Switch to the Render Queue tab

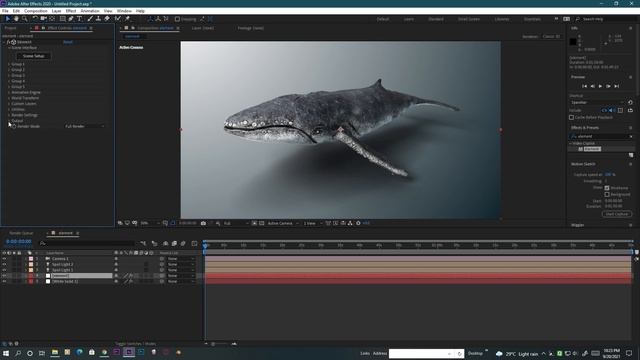click(x=21, y=233)
